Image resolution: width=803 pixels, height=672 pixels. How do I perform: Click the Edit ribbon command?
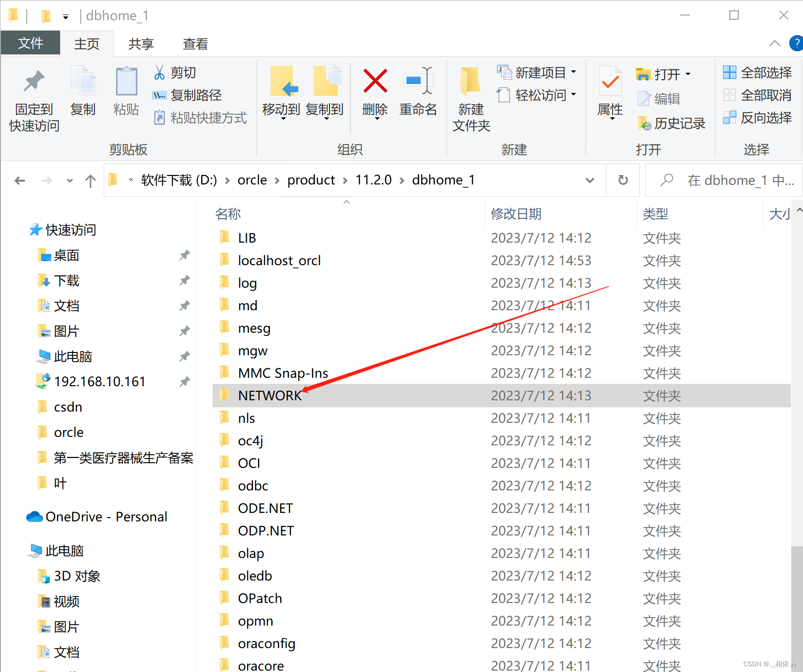pos(659,99)
